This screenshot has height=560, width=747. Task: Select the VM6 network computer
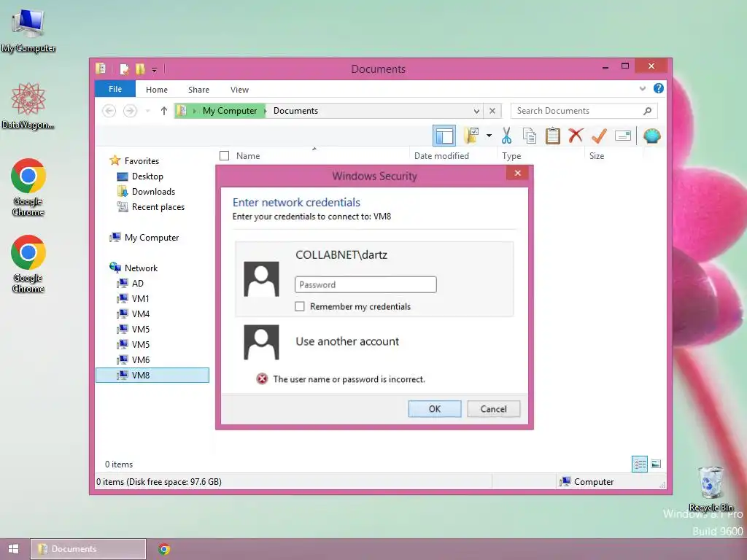141,359
